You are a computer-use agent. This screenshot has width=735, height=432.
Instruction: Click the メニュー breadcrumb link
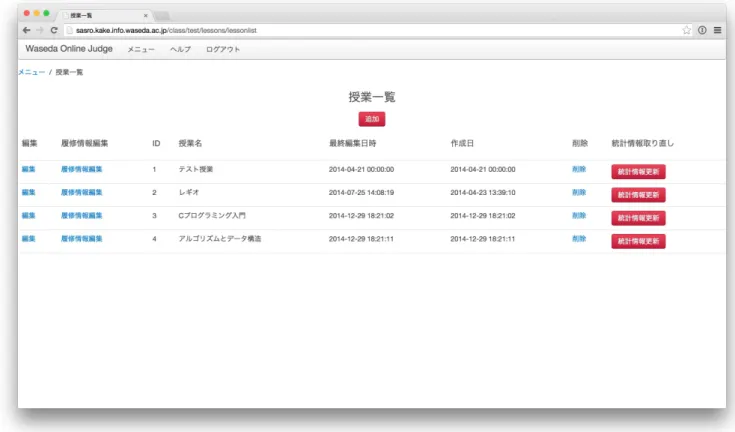coord(31,72)
